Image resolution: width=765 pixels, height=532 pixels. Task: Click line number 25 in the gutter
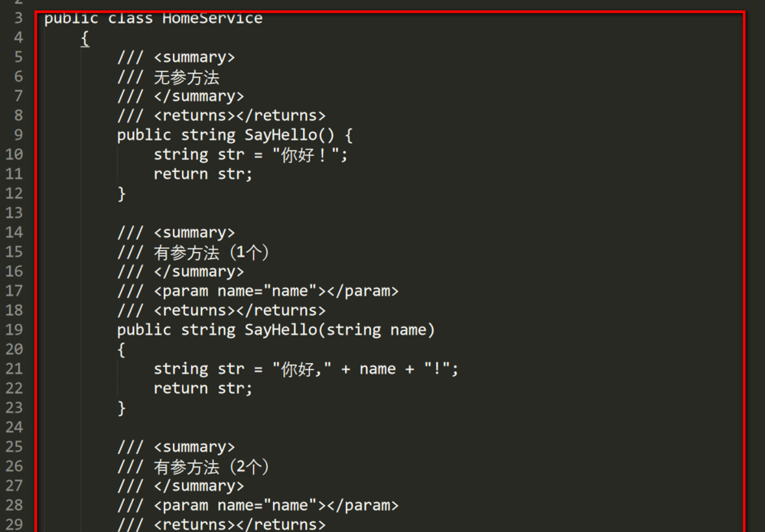pyautogui.click(x=15, y=447)
